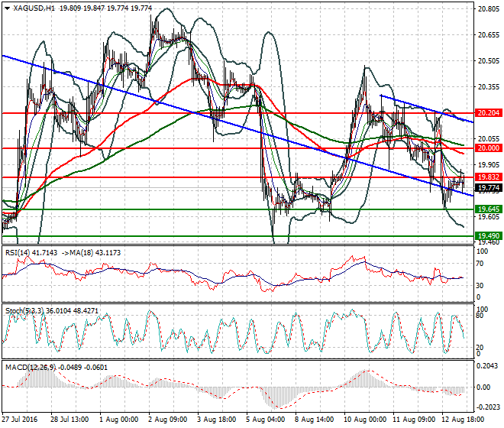Screen dimensions: 504x428
Task: Click the 11 Aug 09:00 time axis label
Action: point(414,420)
